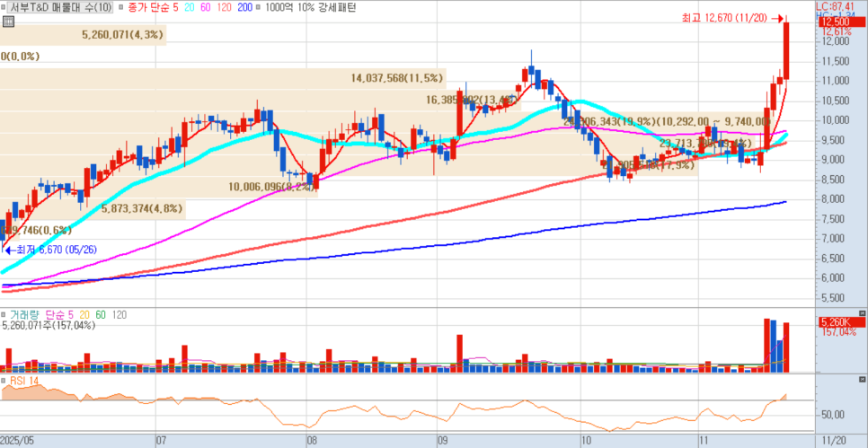Click the 50,00 RSI axis label
Viewport: 868px width, 448px height.
coord(833,415)
